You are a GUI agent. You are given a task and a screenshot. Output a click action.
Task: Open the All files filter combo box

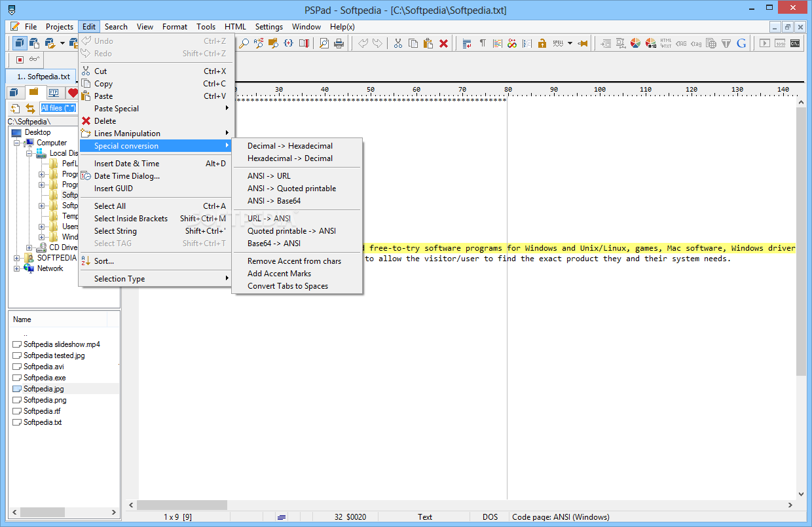(x=59, y=108)
